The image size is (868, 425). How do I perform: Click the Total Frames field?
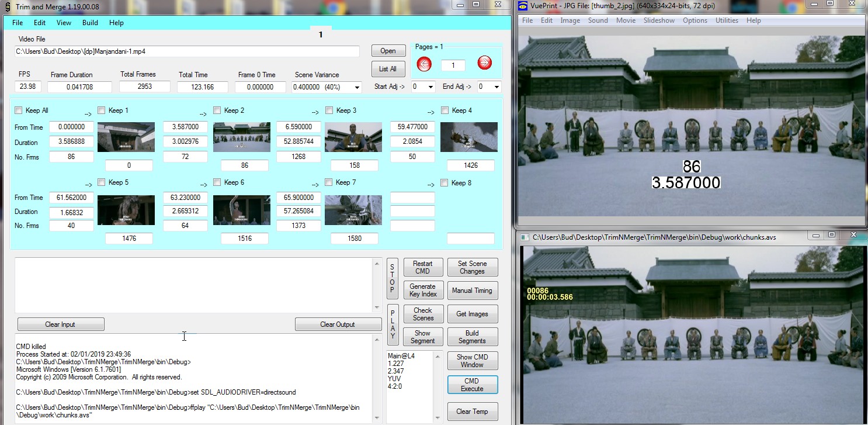click(x=145, y=87)
